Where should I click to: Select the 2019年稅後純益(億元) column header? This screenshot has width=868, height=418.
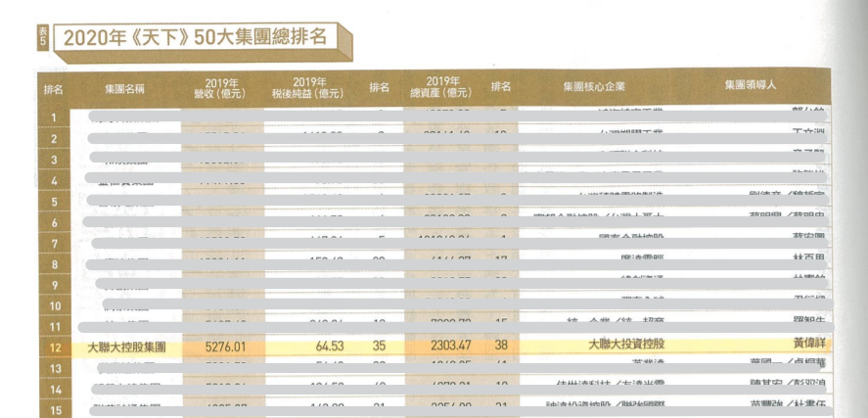[307, 87]
